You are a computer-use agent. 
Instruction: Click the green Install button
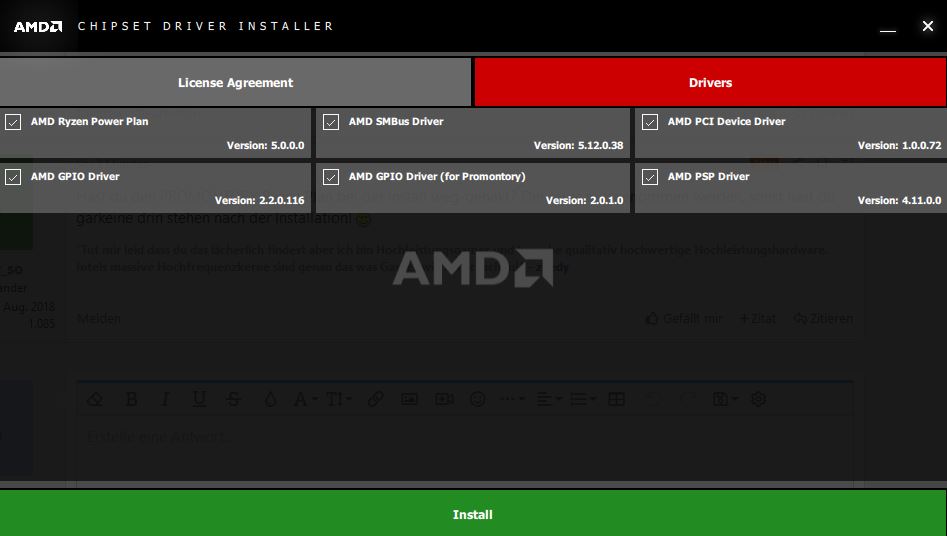click(x=473, y=514)
